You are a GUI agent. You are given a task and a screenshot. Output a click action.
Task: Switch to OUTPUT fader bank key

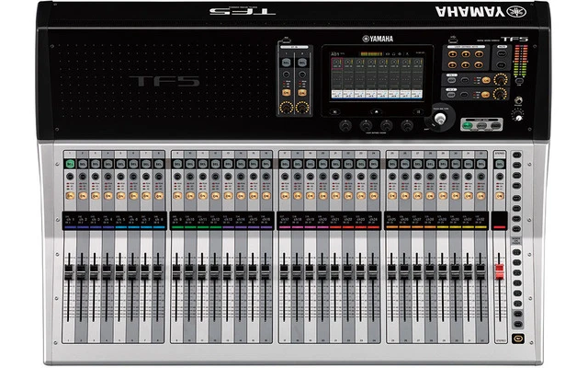coord(496,126)
